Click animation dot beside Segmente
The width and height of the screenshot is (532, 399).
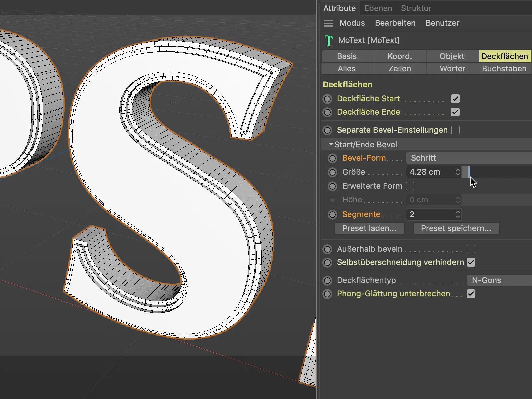[x=332, y=214]
